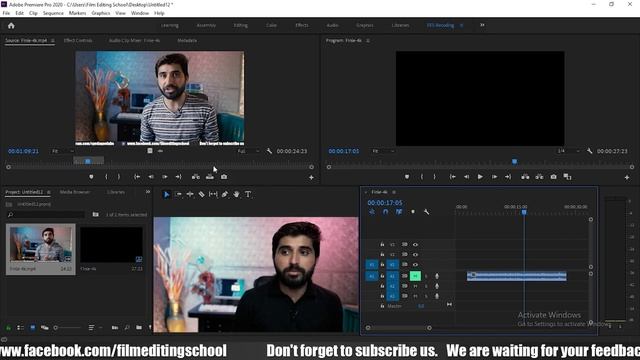Screen dimensions: 640x360
Task: Switch to Media Browser tab
Action: [75, 192]
